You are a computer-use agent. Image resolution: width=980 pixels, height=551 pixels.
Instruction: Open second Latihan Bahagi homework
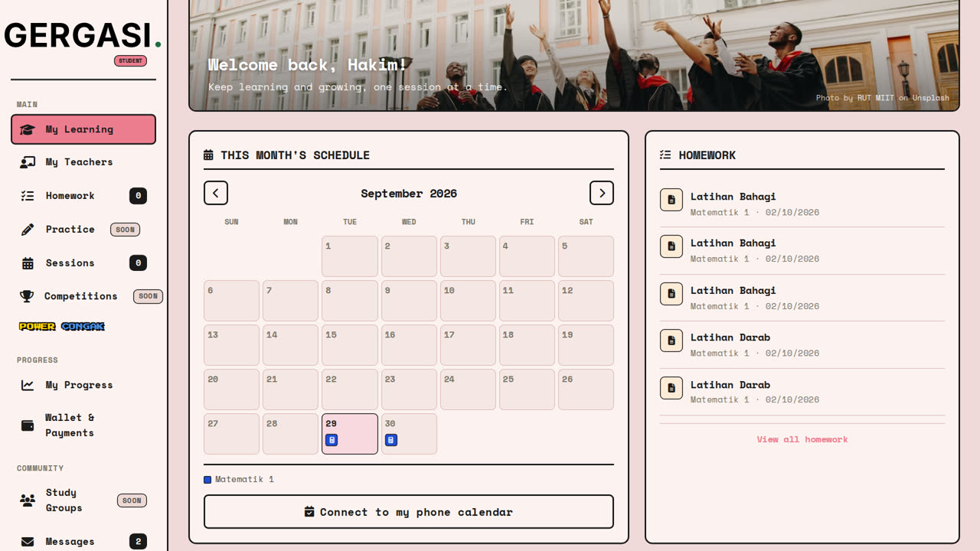point(802,250)
